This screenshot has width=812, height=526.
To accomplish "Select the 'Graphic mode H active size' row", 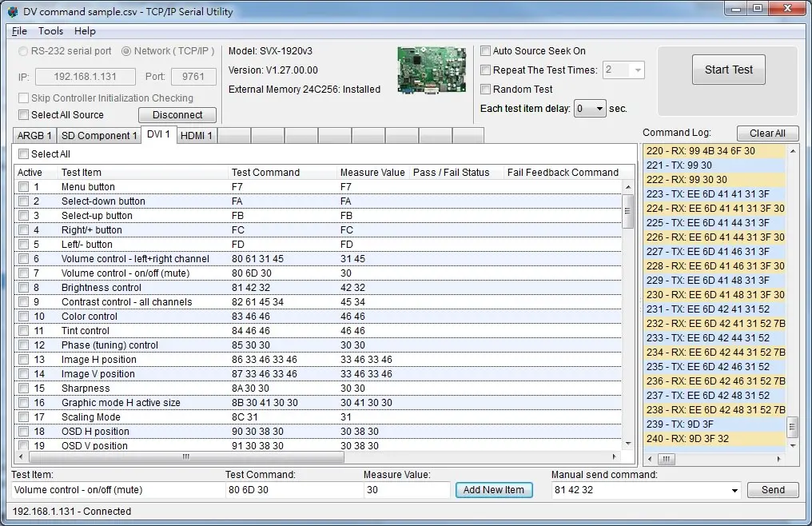I will coord(318,403).
